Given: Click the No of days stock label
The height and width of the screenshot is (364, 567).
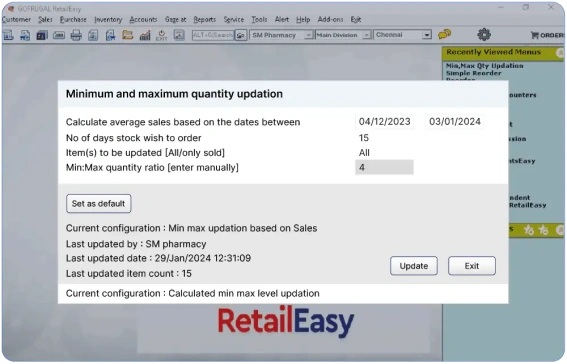Looking at the screenshot, I should pyautogui.click(x=133, y=138).
